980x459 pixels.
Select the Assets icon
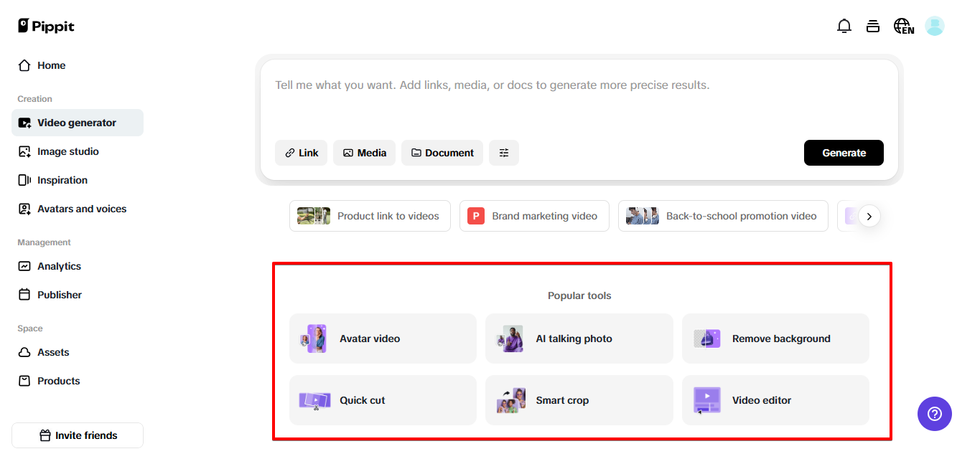point(24,352)
